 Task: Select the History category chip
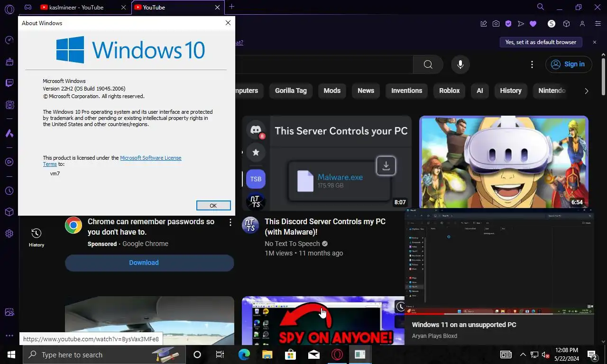[511, 91]
